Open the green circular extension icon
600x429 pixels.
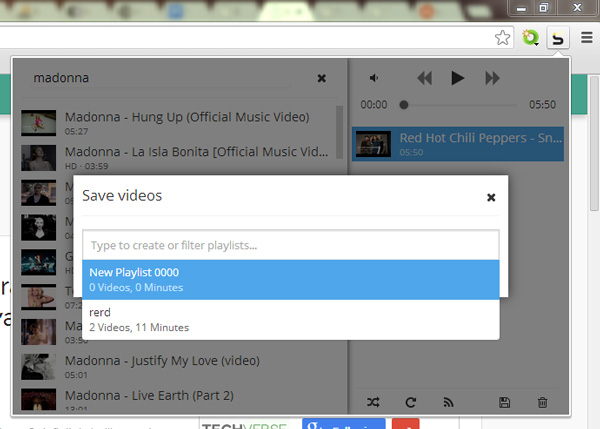pyautogui.click(x=530, y=38)
